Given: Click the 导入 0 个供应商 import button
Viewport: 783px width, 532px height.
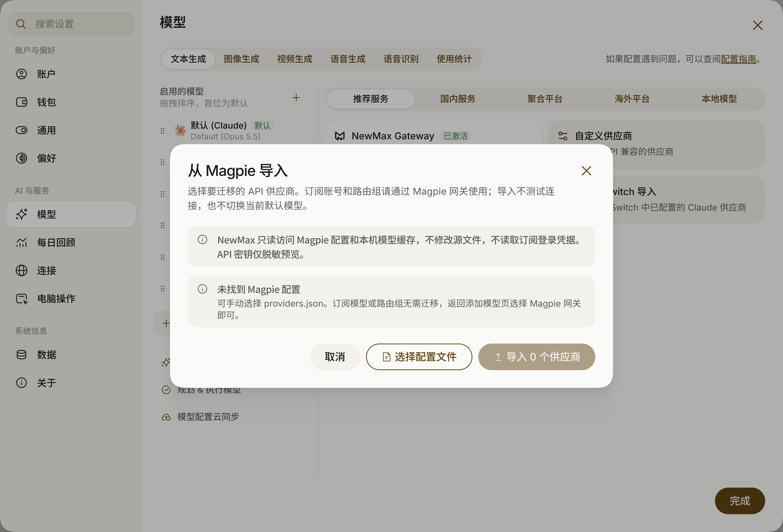Looking at the screenshot, I should (536, 357).
